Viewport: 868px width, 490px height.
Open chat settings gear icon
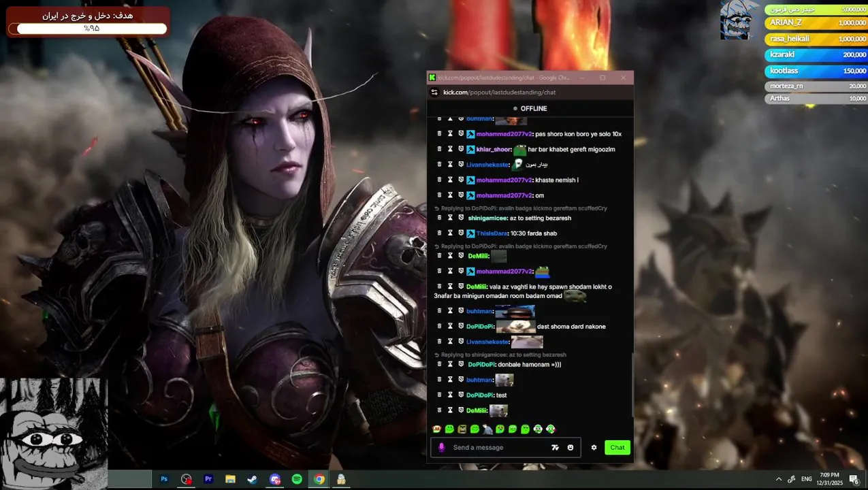point(594,447)
